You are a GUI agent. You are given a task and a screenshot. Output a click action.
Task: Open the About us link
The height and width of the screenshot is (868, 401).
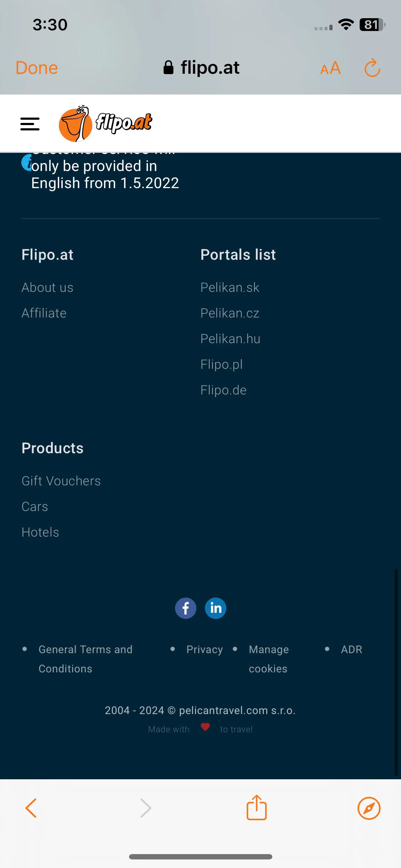(x=47, y=288)
